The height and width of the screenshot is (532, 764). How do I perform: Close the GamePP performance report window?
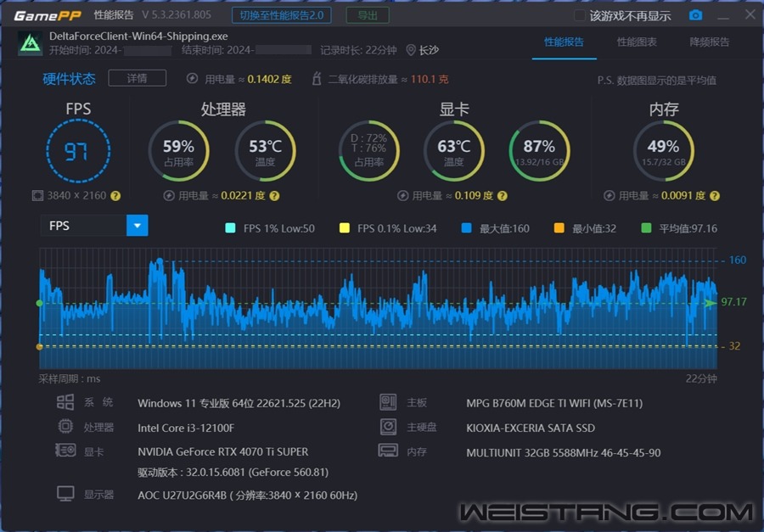tap(750, 14)
